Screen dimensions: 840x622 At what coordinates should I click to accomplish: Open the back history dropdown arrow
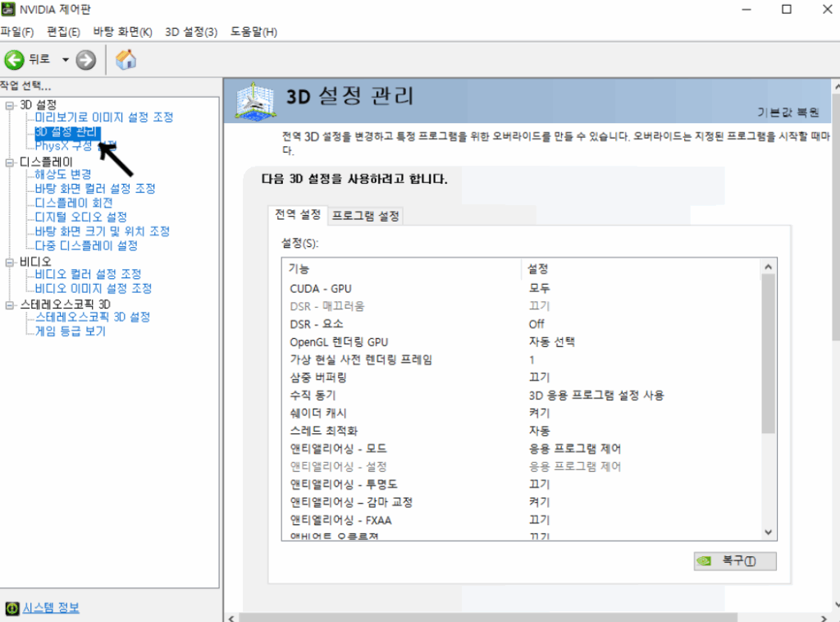pos(66,59)
